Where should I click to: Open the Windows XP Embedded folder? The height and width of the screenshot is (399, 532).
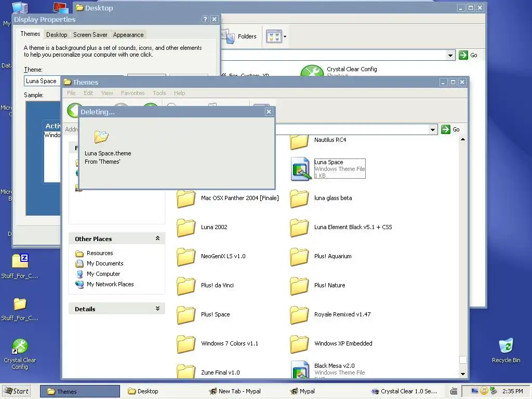[331, 344]
